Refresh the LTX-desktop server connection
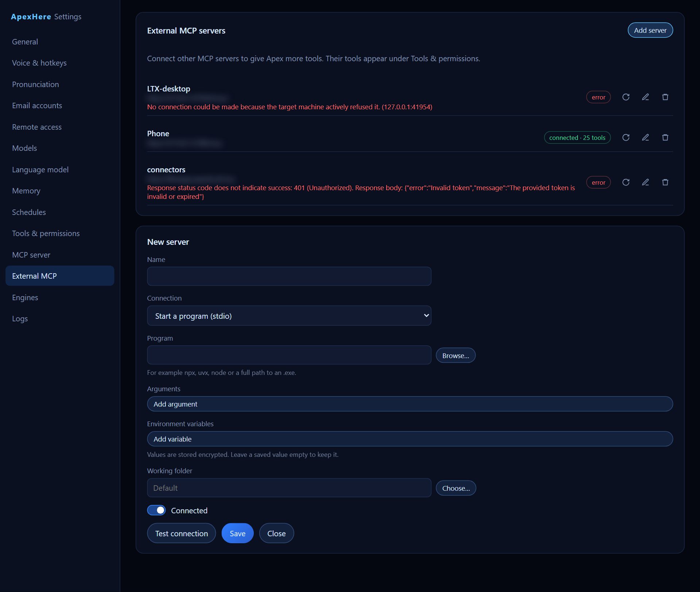 626,97
